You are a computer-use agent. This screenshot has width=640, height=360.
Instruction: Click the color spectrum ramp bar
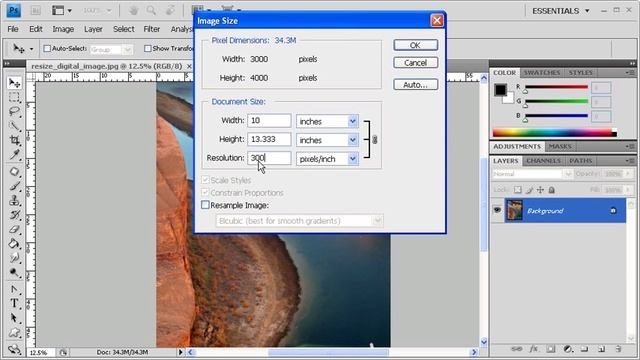point(554,133)
